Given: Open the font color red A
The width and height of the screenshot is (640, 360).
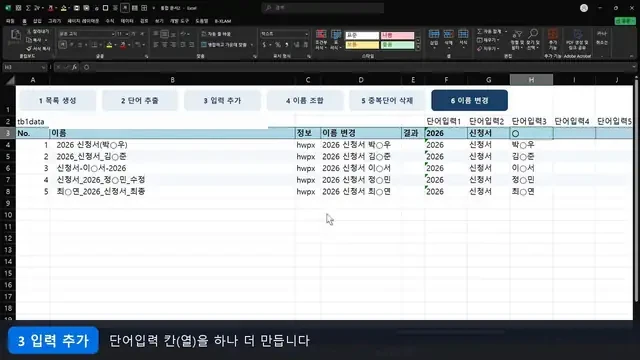Looking at the screenshot, I should [x=123, y=45].
